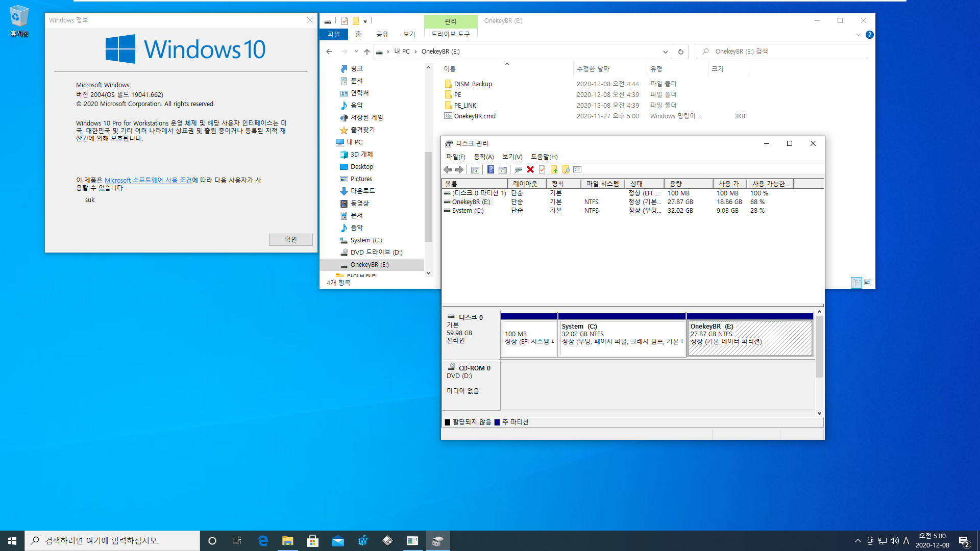Select 100 MB EFI partition block
This screenshot has height=551, width=980.
pos(529,338)
